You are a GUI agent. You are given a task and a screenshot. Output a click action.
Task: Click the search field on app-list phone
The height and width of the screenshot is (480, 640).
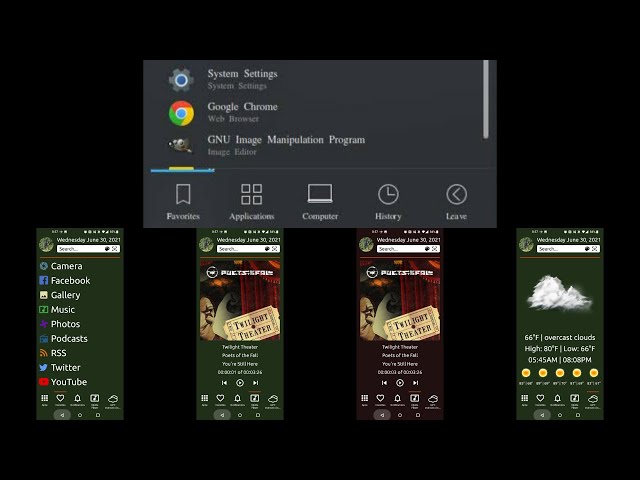(88, 249)
